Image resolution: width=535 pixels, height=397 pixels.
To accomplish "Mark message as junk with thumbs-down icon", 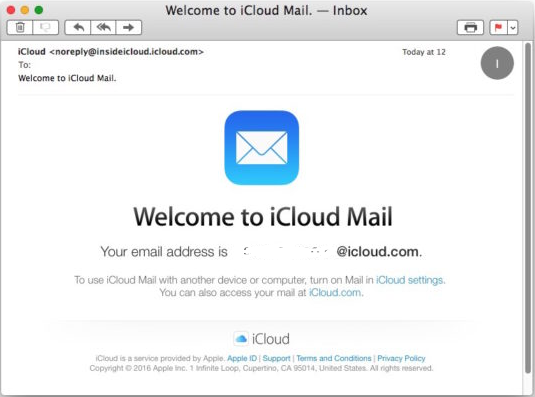I will (x=46, y=27).
